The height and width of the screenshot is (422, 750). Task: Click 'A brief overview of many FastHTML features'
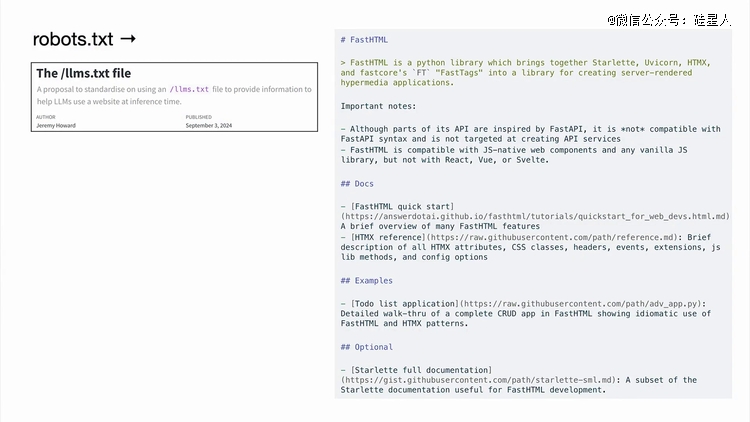(440, 226)
